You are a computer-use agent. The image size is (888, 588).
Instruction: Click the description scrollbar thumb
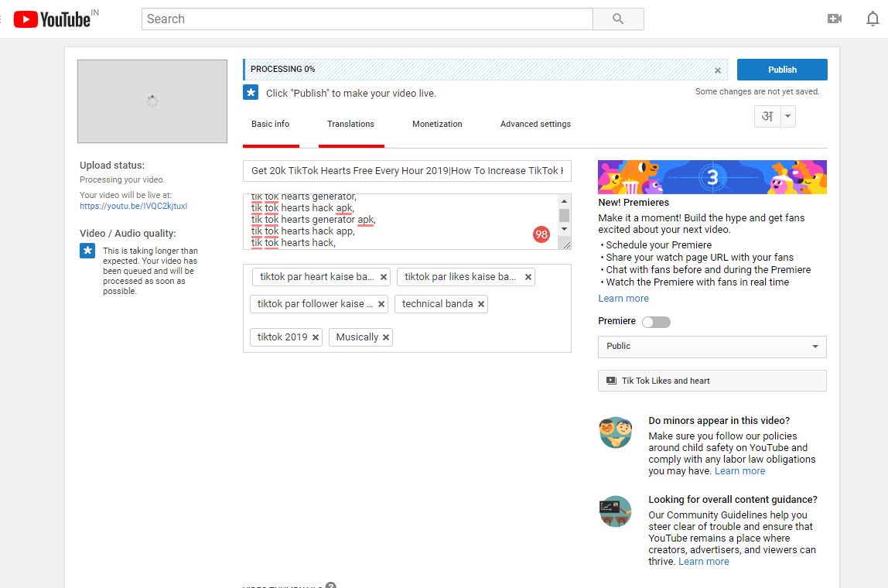pos(564,215)
